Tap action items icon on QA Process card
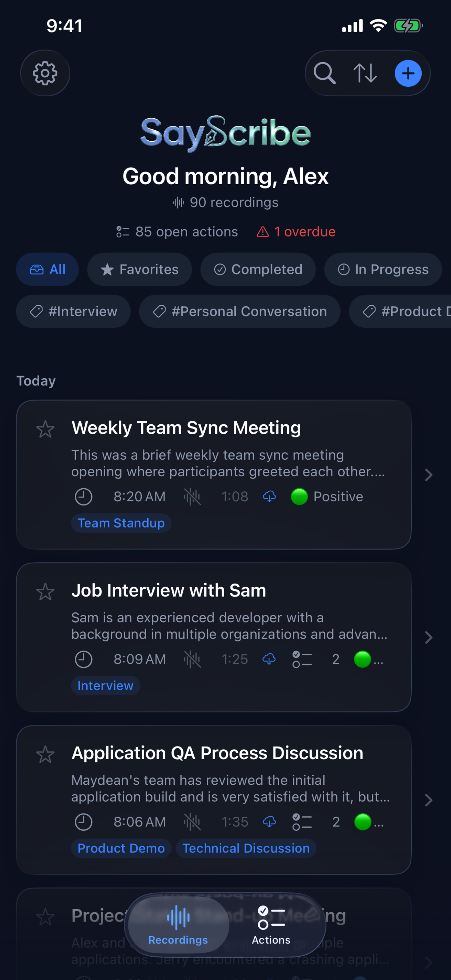451x980 pixels. [x=302, y=822]
